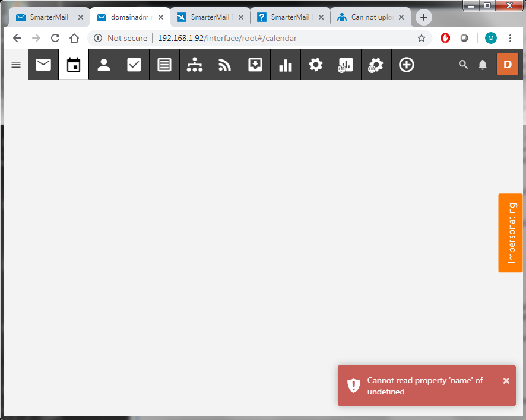Open the Settings gear icon
Screen dimensions: 526x420
[x=316, y=65]
